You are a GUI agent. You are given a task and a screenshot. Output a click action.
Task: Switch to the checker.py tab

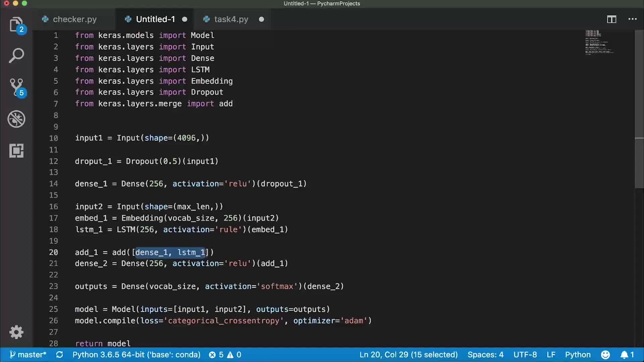(x=74, y=19)
